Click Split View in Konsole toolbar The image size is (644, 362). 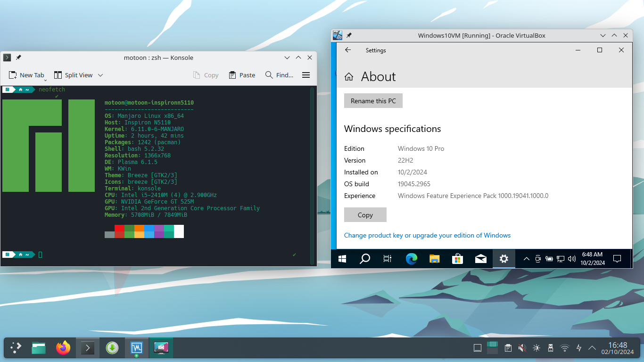73,75
